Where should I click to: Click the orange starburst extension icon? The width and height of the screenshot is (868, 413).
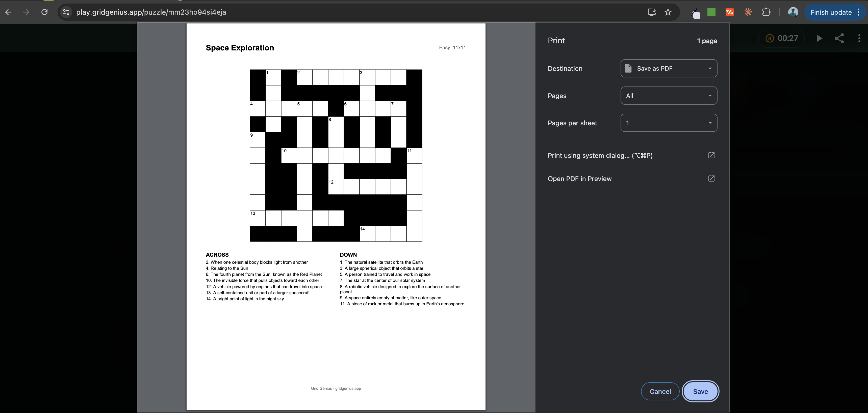[x=748, y=12]
